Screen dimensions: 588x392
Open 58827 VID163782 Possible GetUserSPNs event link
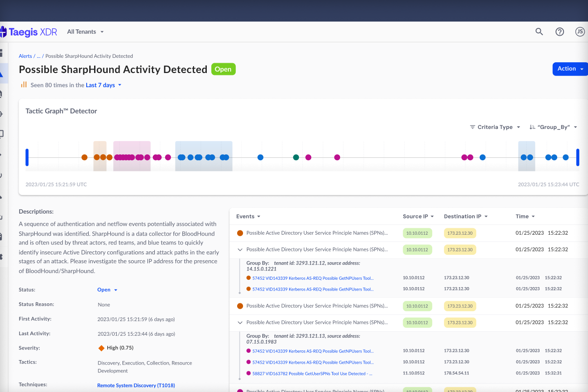tap(312, 373)
